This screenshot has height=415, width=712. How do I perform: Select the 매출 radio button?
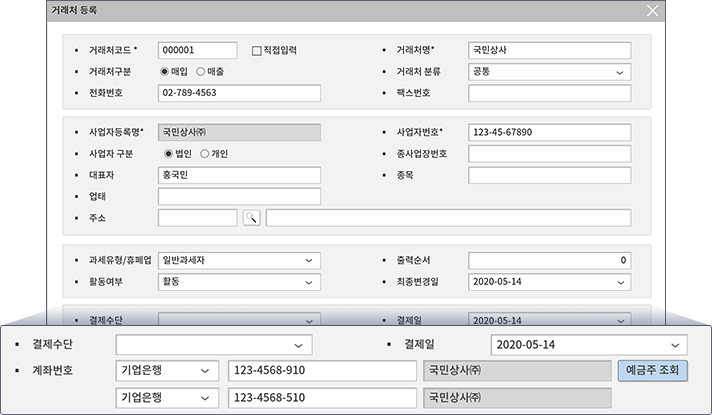200,72
